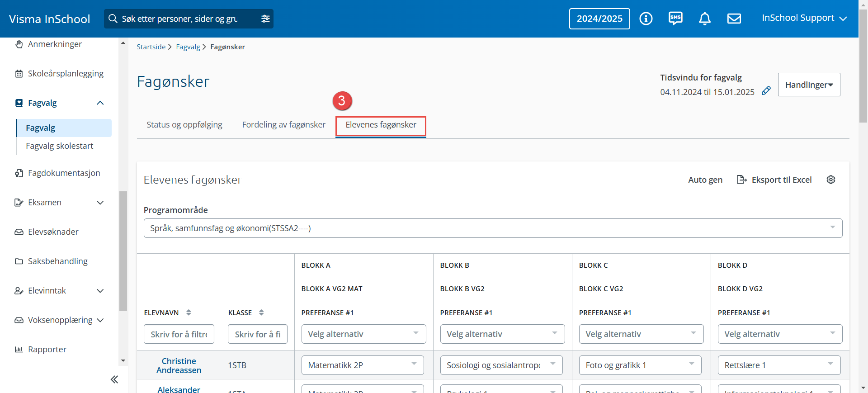This screenshot has height=393, width=868.
Task: Click the Elevsøknader inbox icon
Action: [x=19, y=232]
